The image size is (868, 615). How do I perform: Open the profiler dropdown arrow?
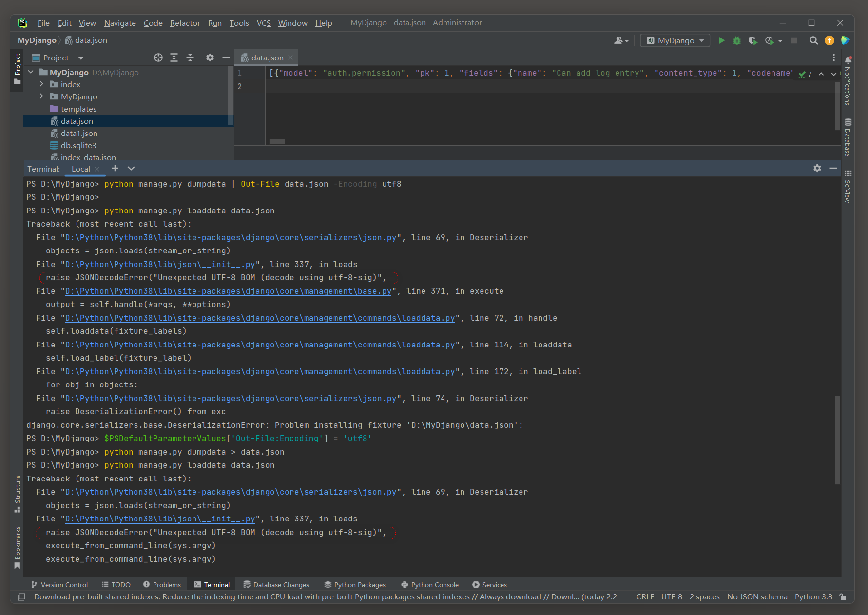[780, 41]
